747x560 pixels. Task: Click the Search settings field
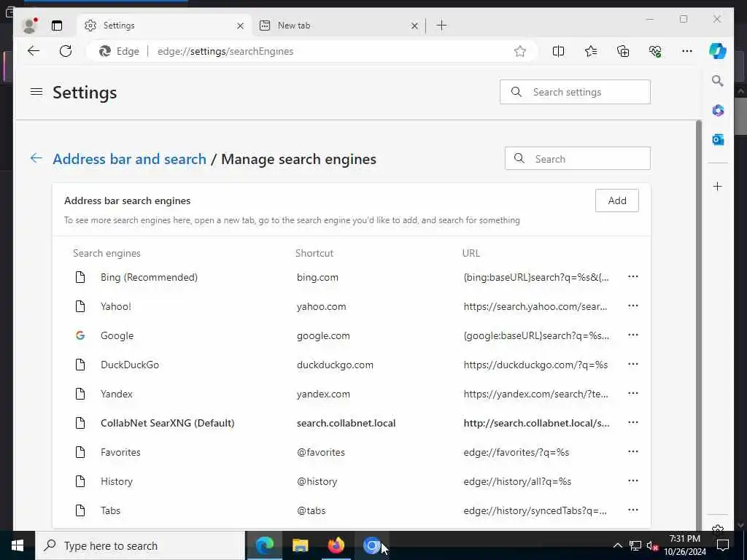coord(575,92)
